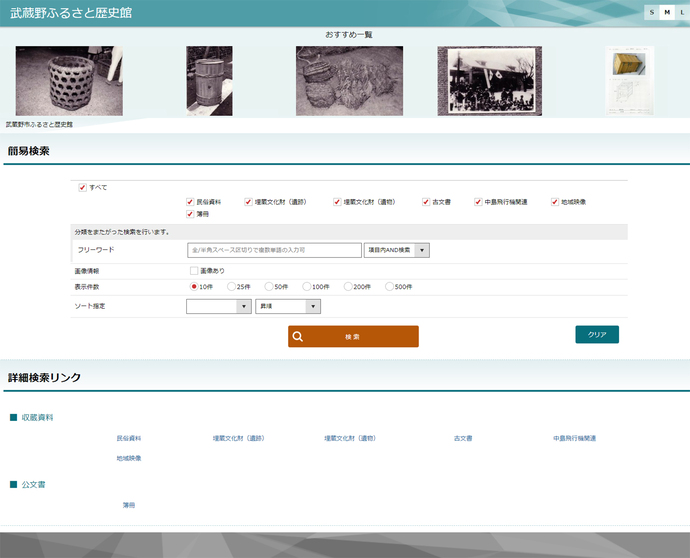Select the 50件 display count radio

tap(269, 286)
